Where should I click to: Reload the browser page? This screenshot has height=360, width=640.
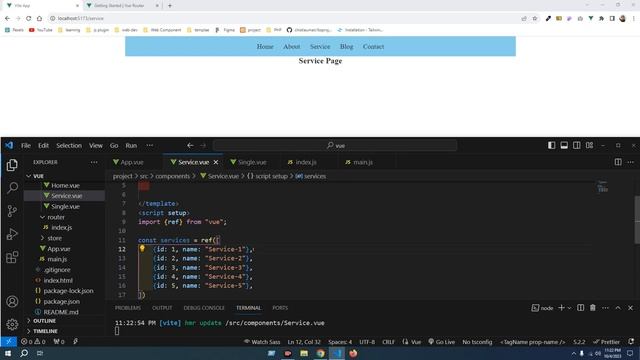[29, 18]
